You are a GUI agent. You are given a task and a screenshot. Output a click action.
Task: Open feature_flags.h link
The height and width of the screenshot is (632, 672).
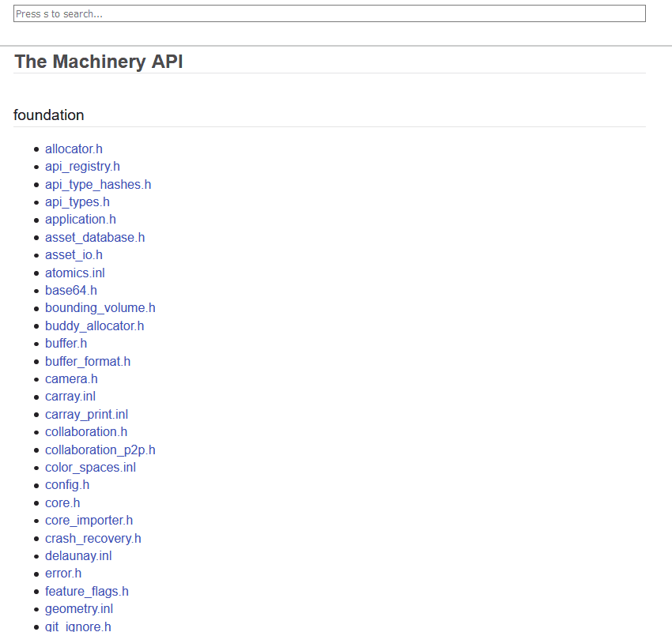coord(87,592)
